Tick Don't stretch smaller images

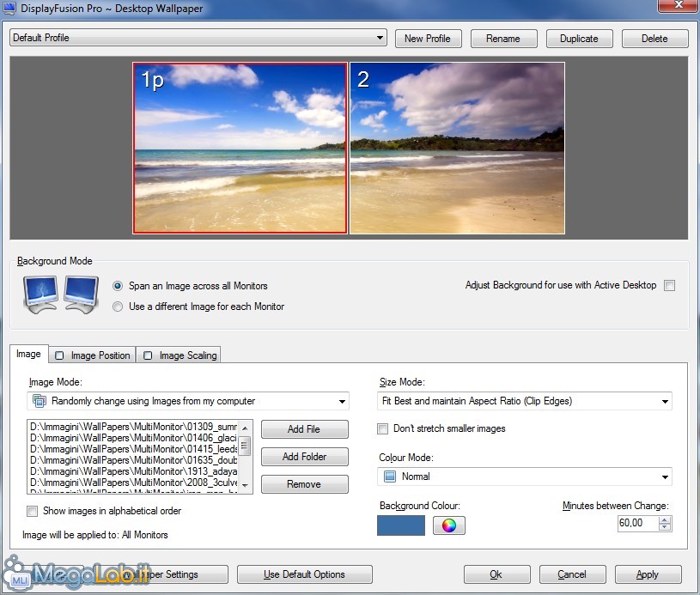point(382,428)
